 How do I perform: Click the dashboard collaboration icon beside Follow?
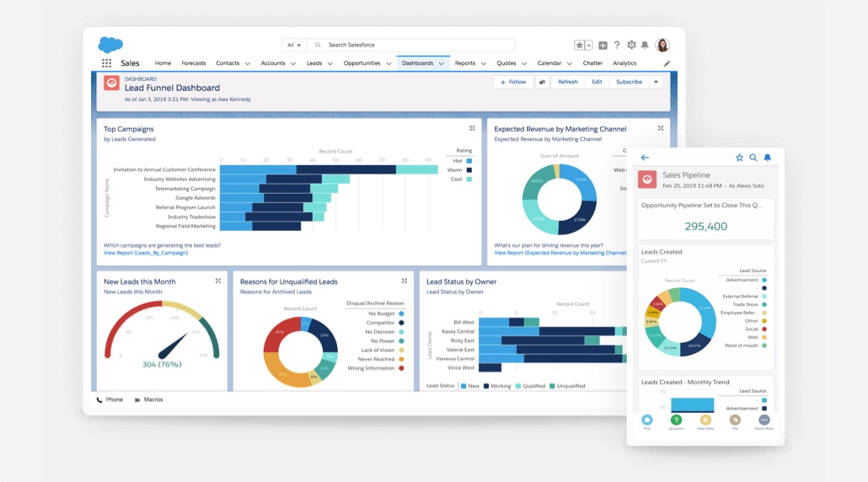[x=542, y=82]
